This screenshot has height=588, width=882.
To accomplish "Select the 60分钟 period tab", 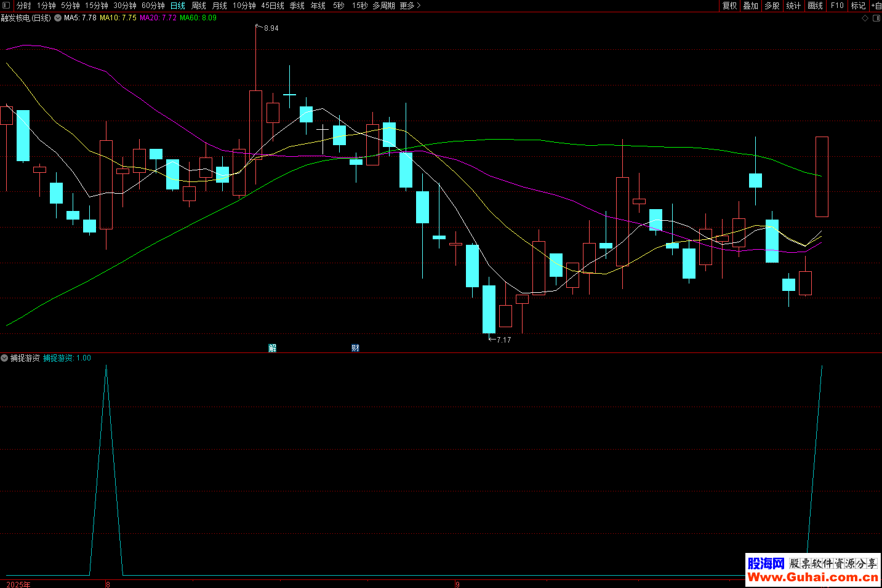I will (x=153, y=6).
